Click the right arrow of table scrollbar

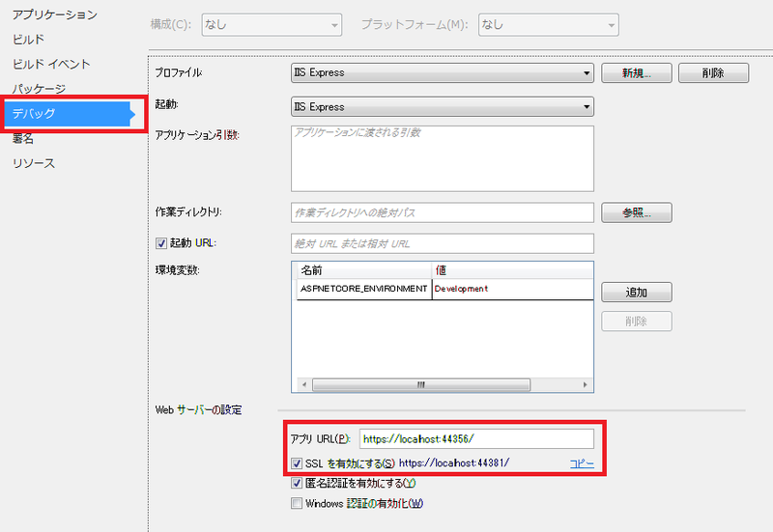pyautogui.click(x=586, y=384)
